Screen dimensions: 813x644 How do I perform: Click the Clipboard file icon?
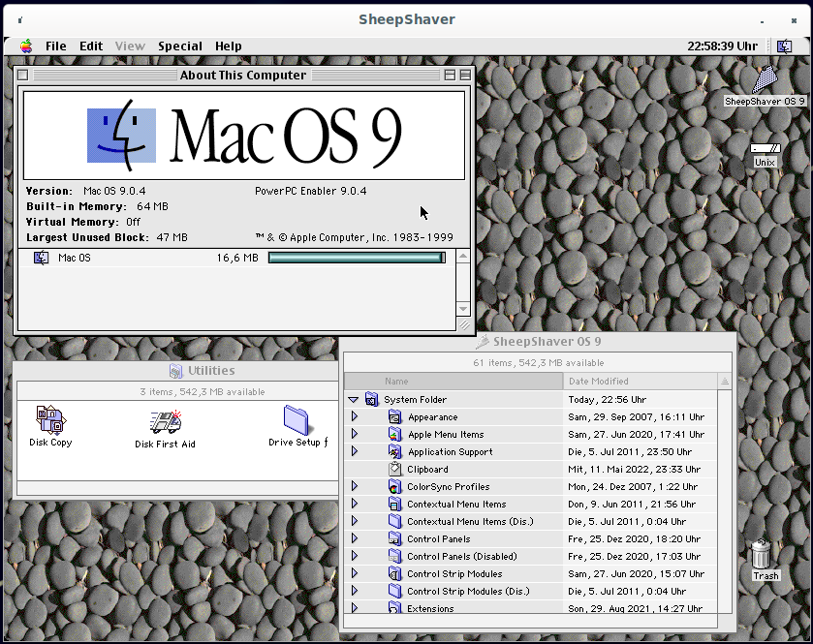[x=395, y=469]
